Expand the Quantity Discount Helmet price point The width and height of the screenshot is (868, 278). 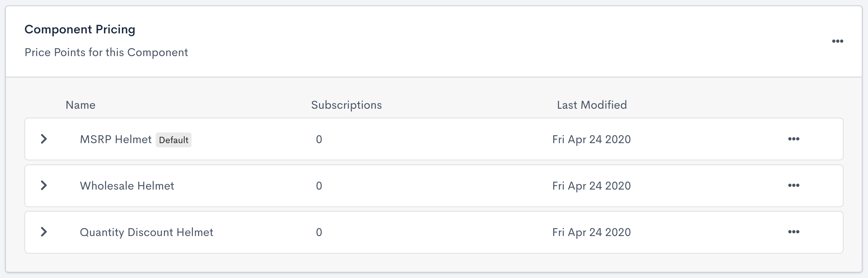[44, 232]
